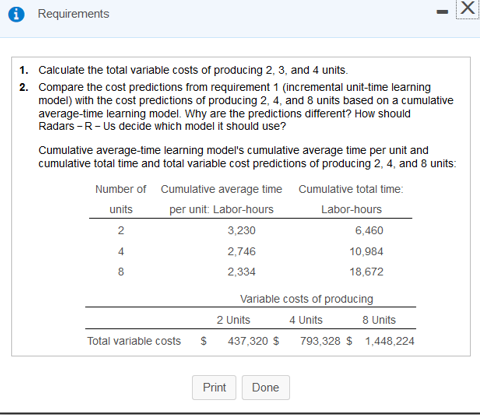Minimize the Requirements dialog
The width and height of the screenshot is (480, 415).
tap(442, 12)
